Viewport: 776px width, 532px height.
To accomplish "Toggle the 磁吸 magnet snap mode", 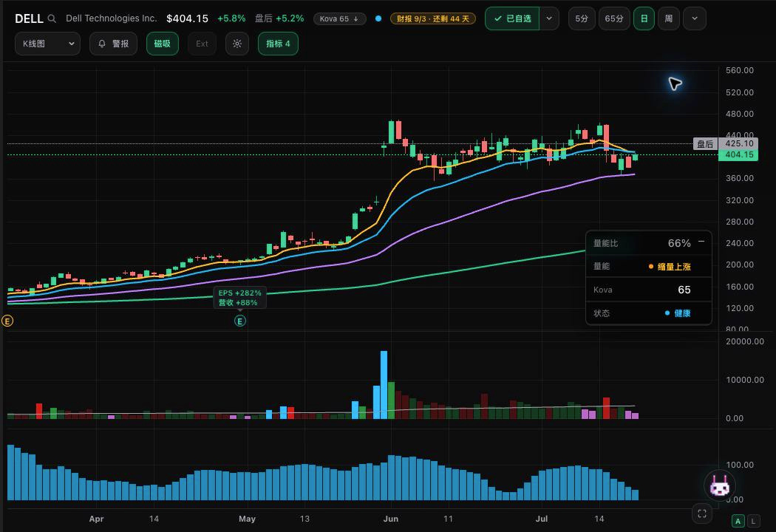I will click(163, 44).
